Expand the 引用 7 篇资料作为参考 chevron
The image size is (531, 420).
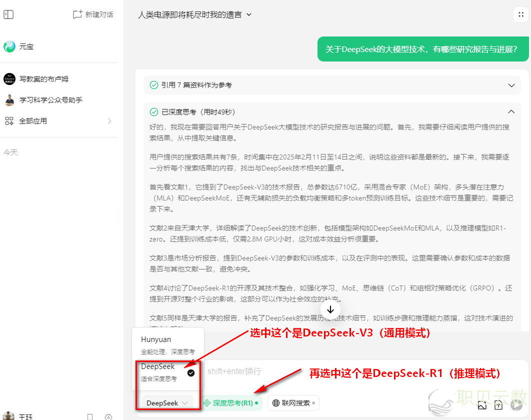pyautogui.click(x=511, y=85)
